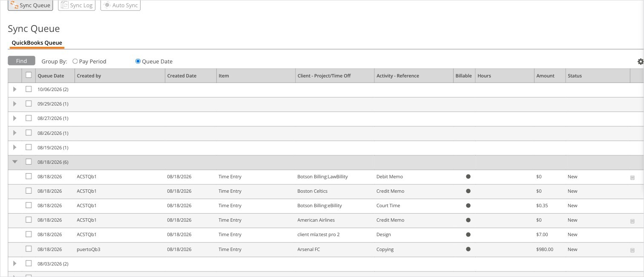Sort by Activity - Reference column header
This screenshot has height=277, width=644.
coord(414,76)
